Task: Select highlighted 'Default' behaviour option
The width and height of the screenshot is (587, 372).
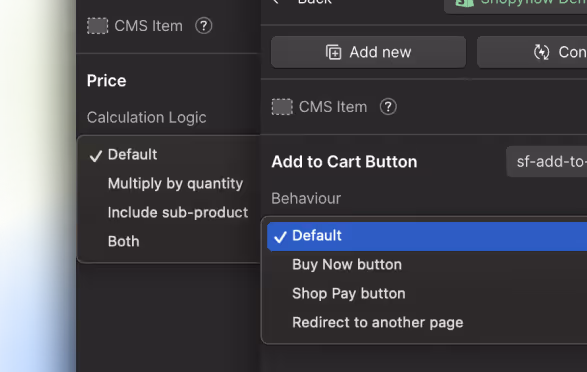Action: pos(427,236)
